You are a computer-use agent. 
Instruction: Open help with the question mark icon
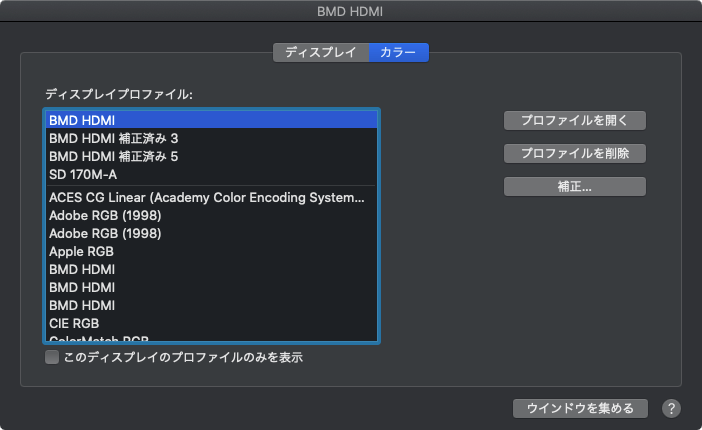tap(671, 408)
